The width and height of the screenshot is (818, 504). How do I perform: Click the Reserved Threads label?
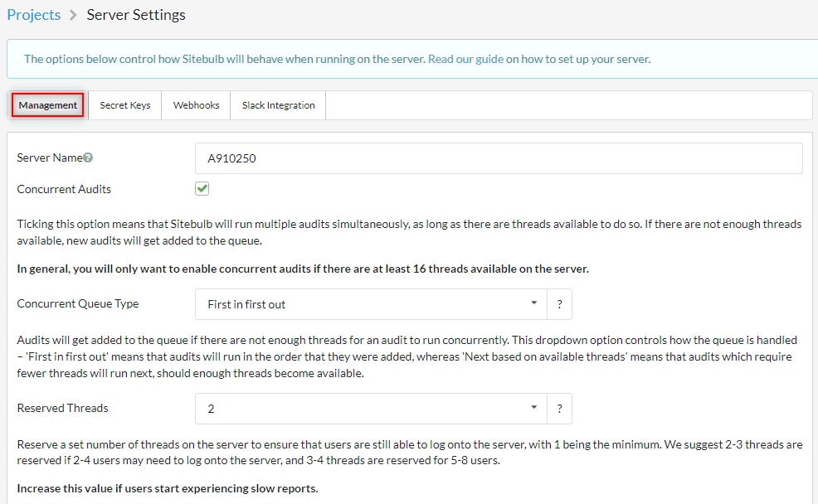click(x=62, y=408)
